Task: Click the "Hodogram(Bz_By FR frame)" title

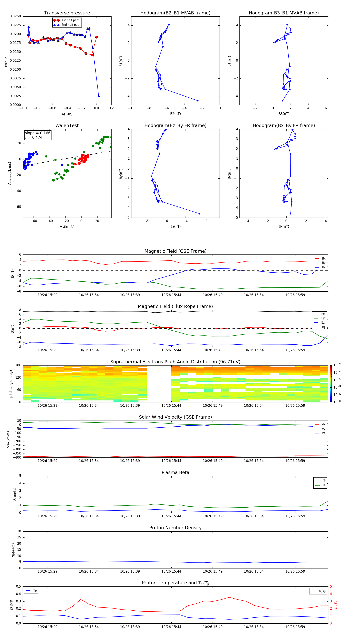Action: coord(175,125)
